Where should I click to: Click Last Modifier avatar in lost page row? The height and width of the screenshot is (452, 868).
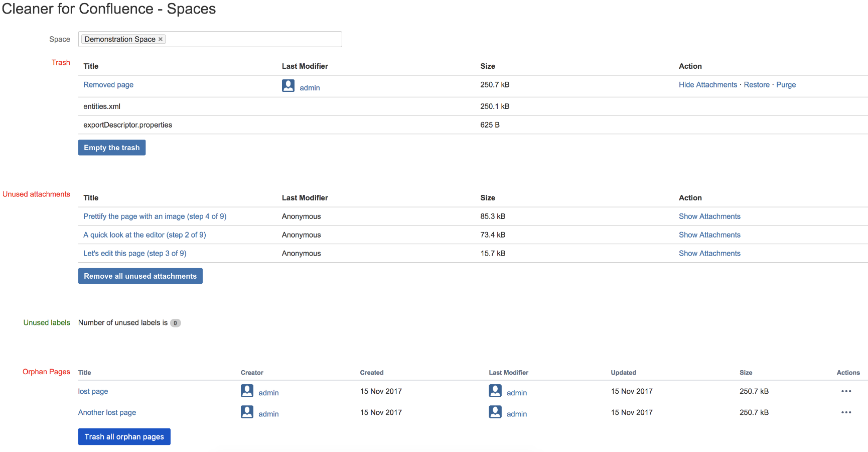(x=495, y=391)
